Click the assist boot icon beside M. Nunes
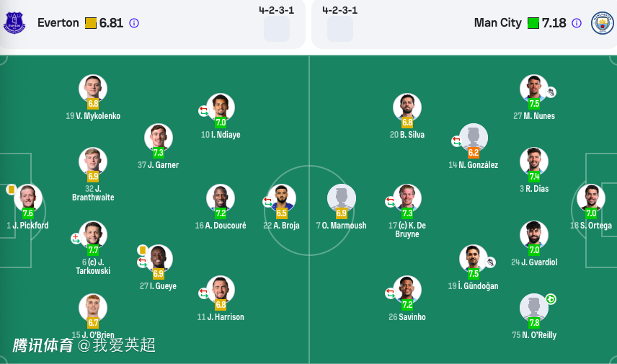The width and height of the screenshot is (617, 364). coord(551,92)
